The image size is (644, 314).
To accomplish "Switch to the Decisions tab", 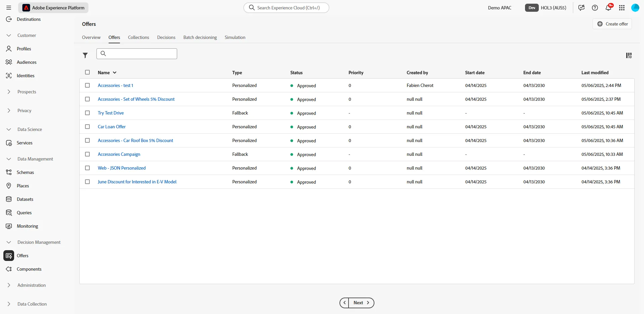I will coord(166,37).
